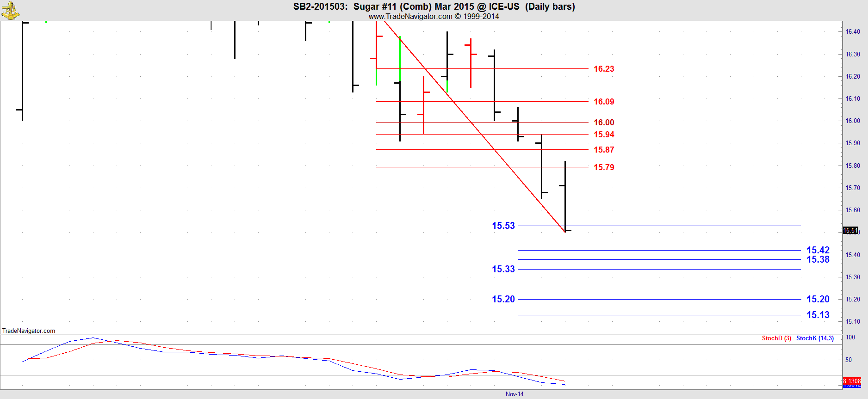
Task: Select the red 16.09 resistance level label
Action: click(604, 102)
